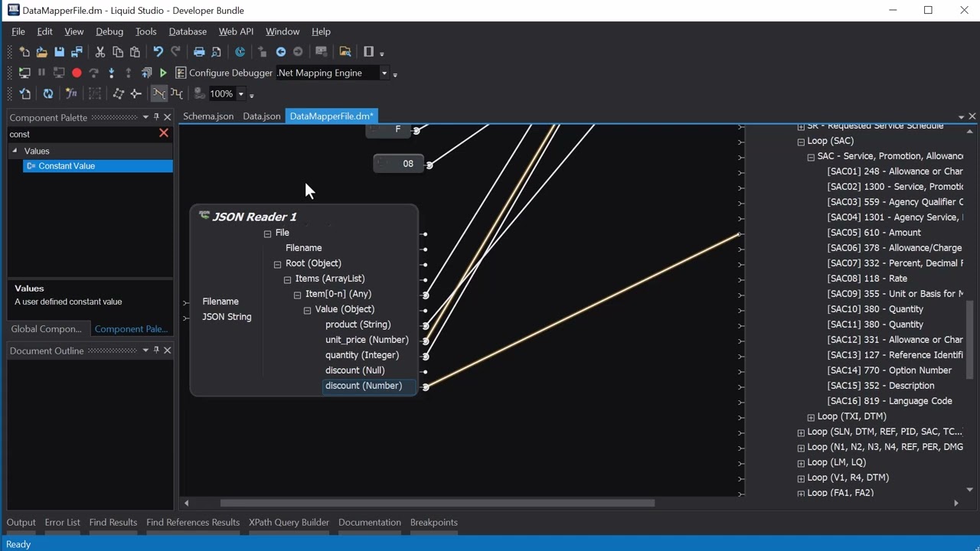The image size is (980, 551).
Task: Select the [SAC05] 610 - Amount item
Action: (874, 233)
